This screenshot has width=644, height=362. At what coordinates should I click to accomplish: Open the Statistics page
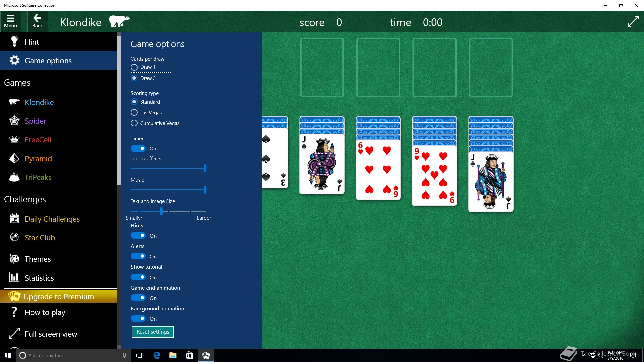[x=58, y=278]
